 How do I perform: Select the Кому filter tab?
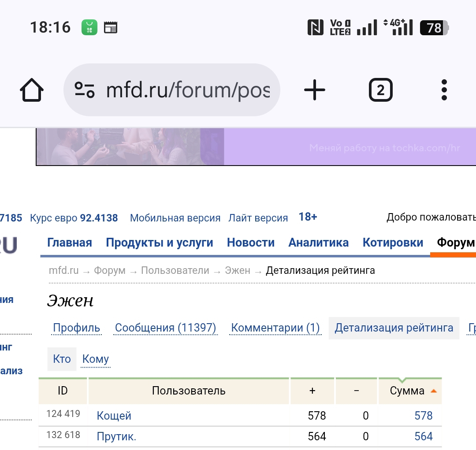click(95, 359)
